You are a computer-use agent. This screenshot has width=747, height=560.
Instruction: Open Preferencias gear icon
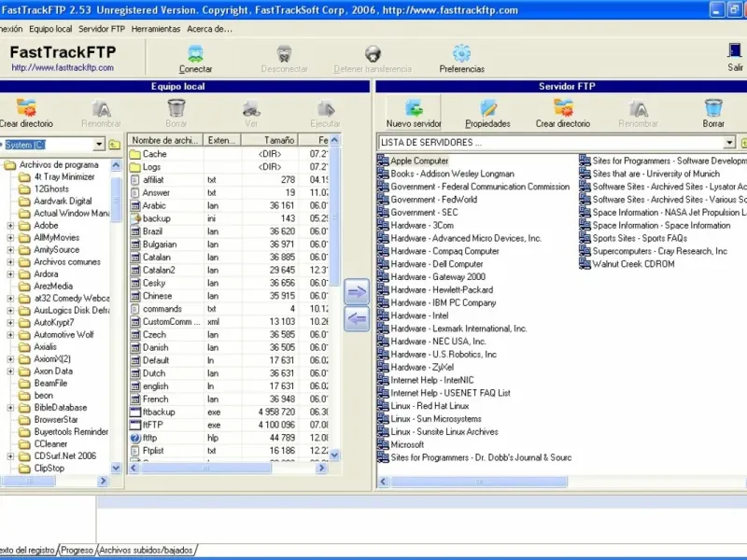[461, 54]
